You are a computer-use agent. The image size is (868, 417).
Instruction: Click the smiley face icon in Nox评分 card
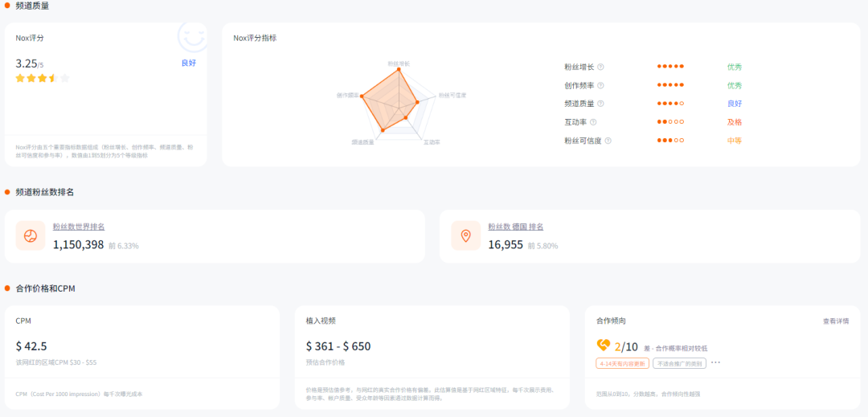pyautogui.click(x=191, y=36)
